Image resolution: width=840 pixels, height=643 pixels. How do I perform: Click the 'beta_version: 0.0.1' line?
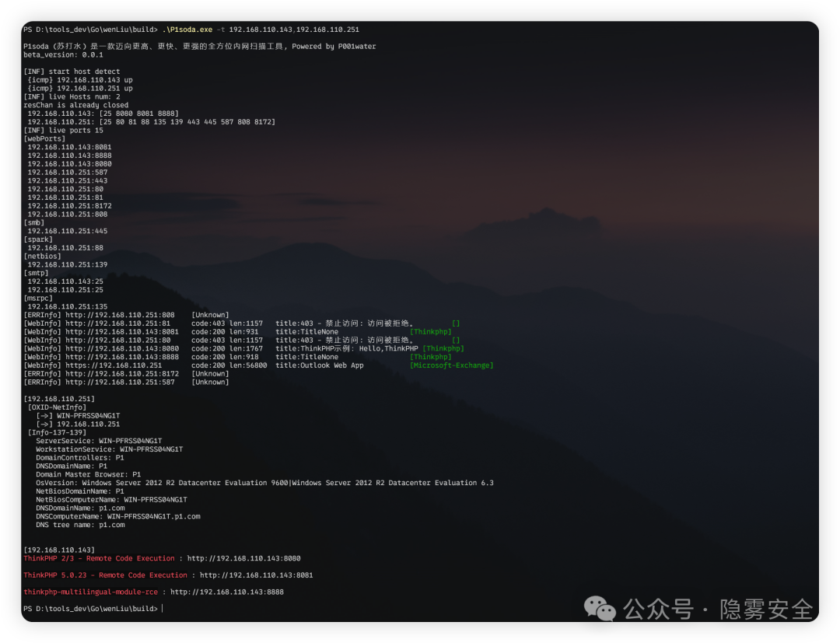click(x=63, y=54)
